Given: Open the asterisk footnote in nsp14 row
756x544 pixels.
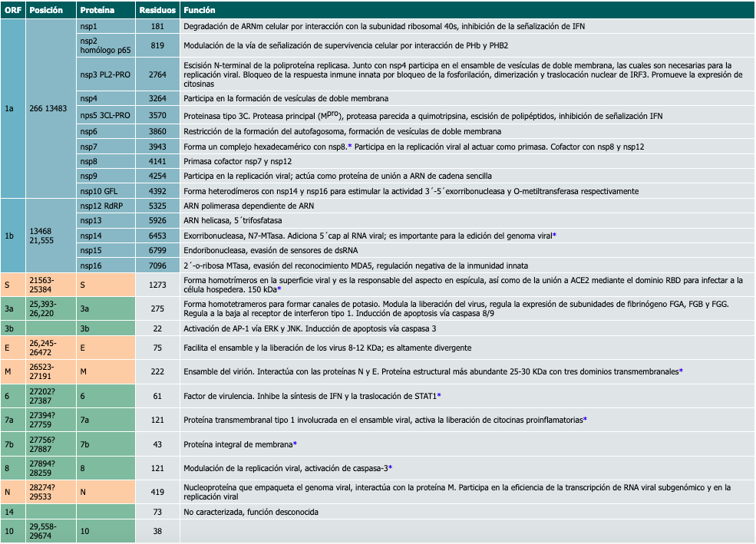Looking at the screenshot, I should click(554, 234).
